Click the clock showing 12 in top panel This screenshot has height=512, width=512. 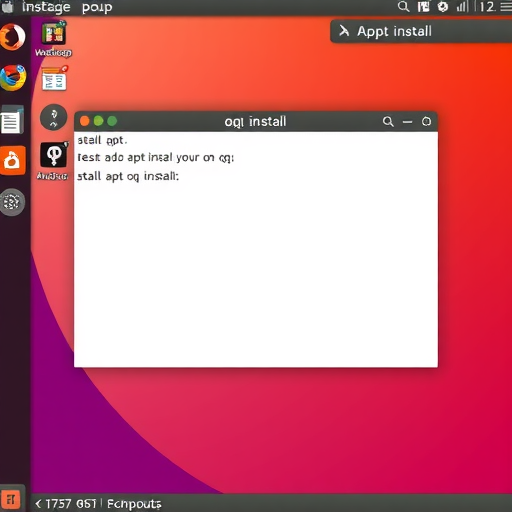click(x=487, y=7)
